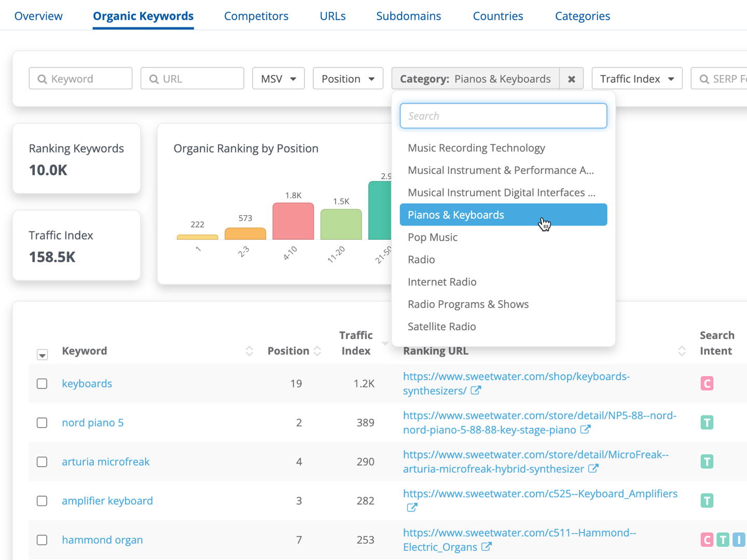Focus the URL search field

point(192,79)
